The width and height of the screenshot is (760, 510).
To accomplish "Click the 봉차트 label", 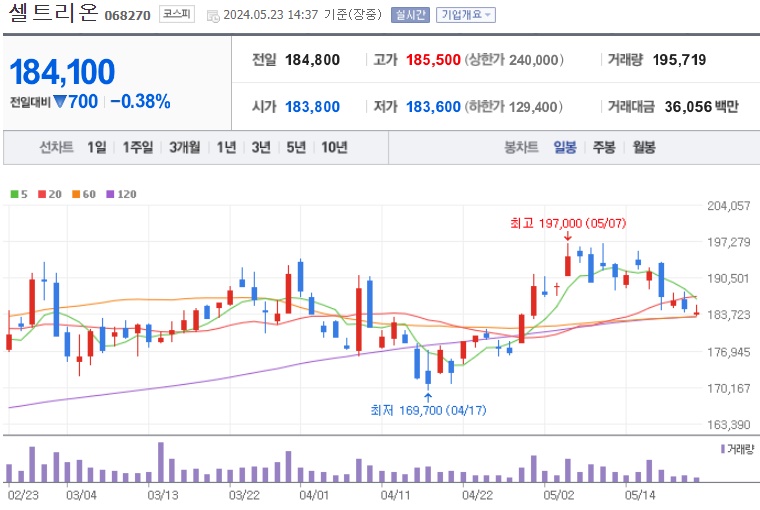I will [521, 147].
